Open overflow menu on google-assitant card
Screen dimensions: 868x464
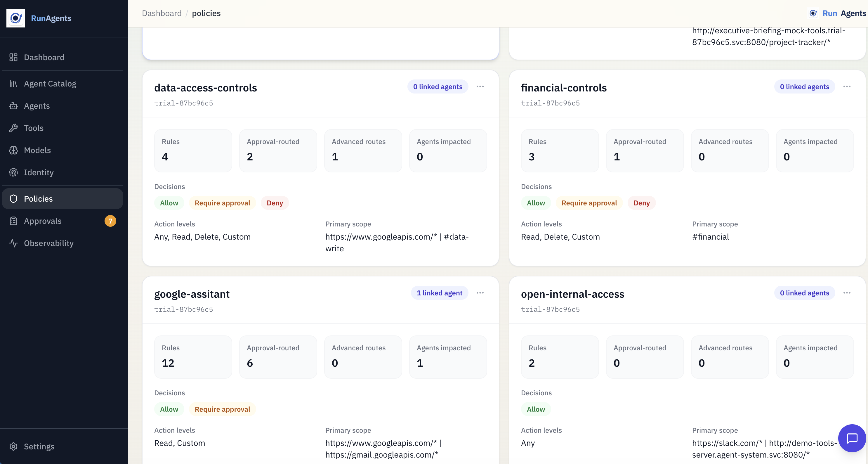(480, 293)
